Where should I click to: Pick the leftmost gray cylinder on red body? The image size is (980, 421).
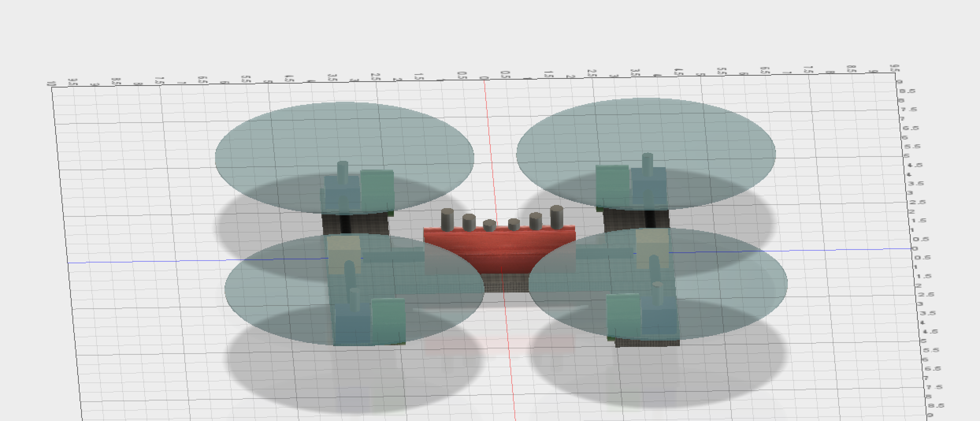point(447,220)
